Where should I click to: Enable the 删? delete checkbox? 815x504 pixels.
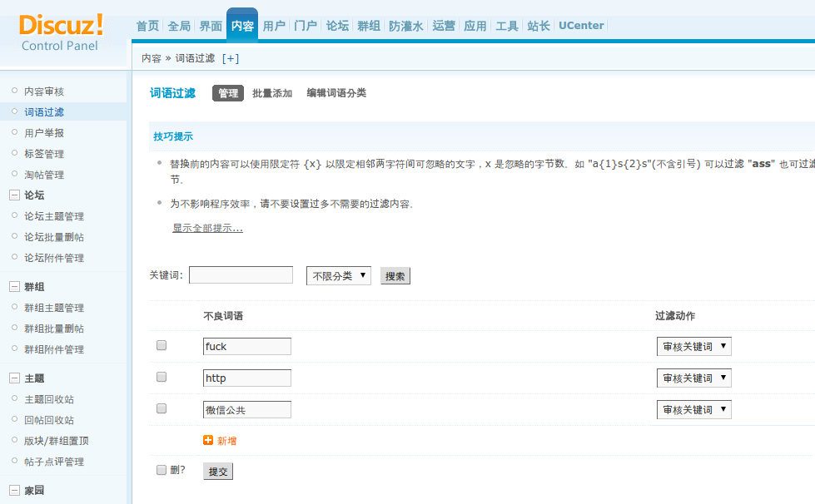click(161, 470)
